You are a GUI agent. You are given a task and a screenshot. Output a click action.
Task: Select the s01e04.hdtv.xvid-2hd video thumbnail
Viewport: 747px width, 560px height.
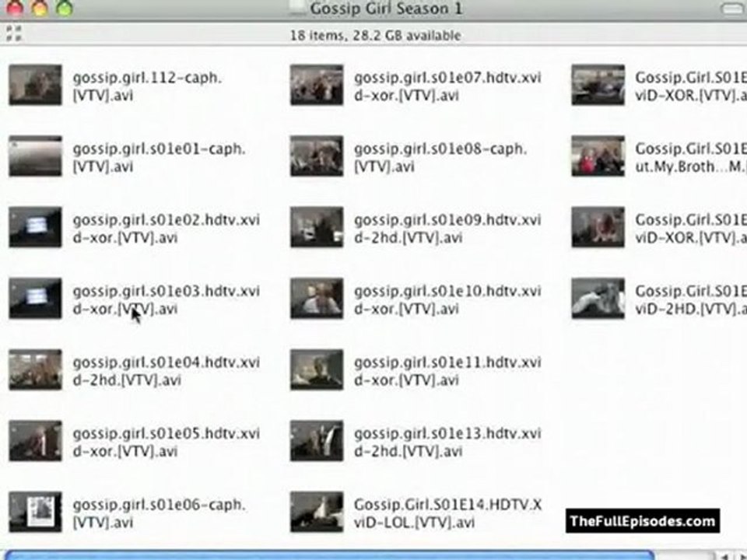35,369
